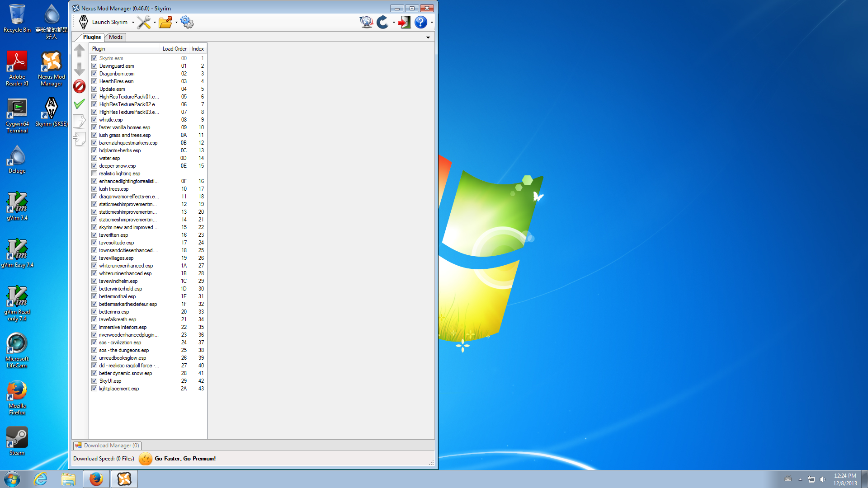Open the Launch Skyrim dropdown arrow
Viewport: 868px width, 488px height.
[x=133, y=22]
